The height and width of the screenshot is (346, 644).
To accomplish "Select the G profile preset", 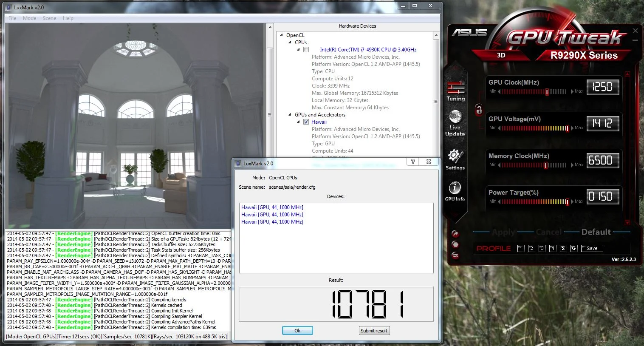I will (574, 248).
